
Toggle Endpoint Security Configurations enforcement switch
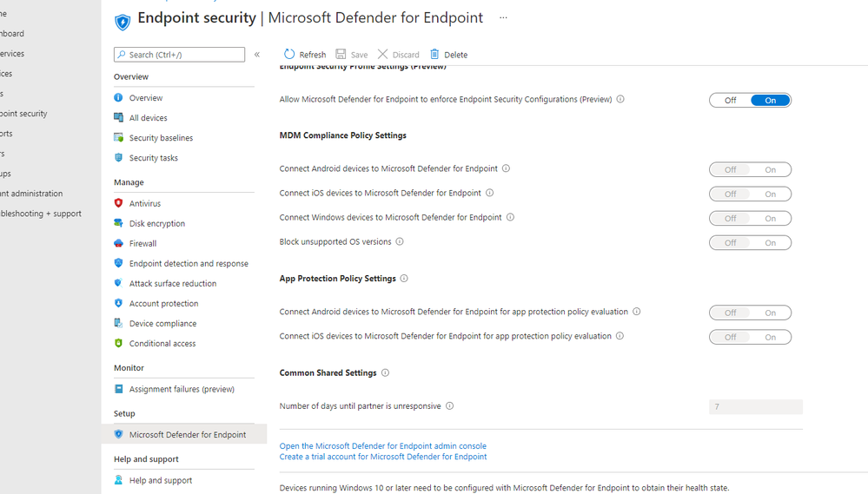point(750,101)
